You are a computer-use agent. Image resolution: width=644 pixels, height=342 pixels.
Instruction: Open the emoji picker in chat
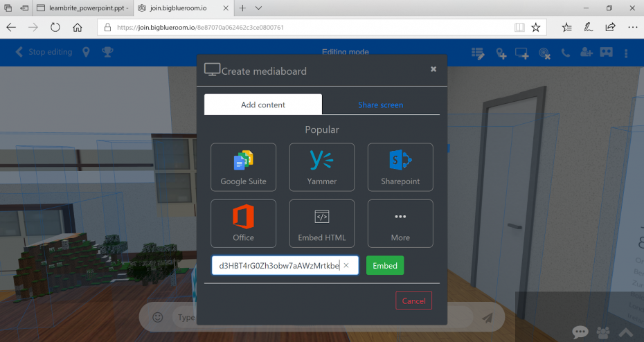(158, 317)
